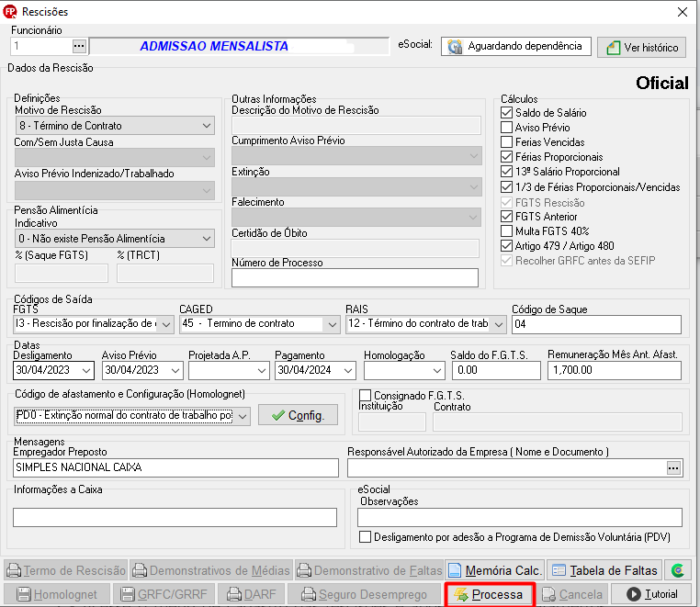This screenshot has height=607, width=700.
Task: Open Motivo de Rescisão dropdown
Action: tap(115, 126)
